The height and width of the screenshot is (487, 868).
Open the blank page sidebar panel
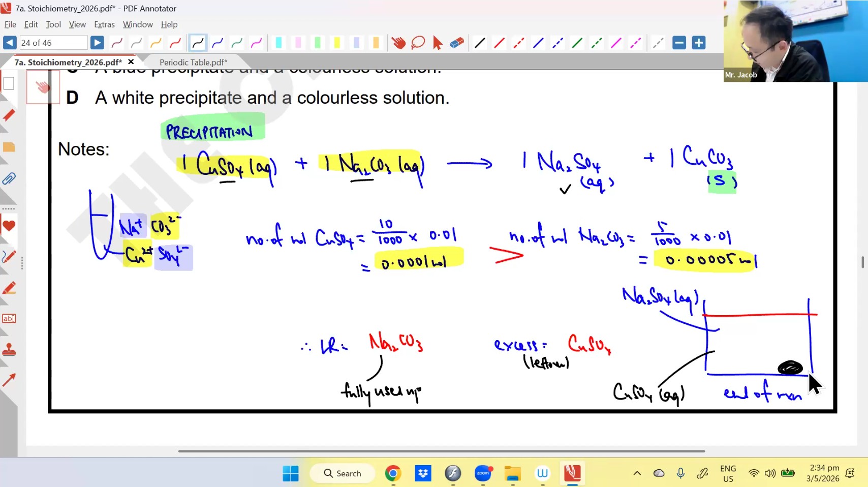point(9,84)
